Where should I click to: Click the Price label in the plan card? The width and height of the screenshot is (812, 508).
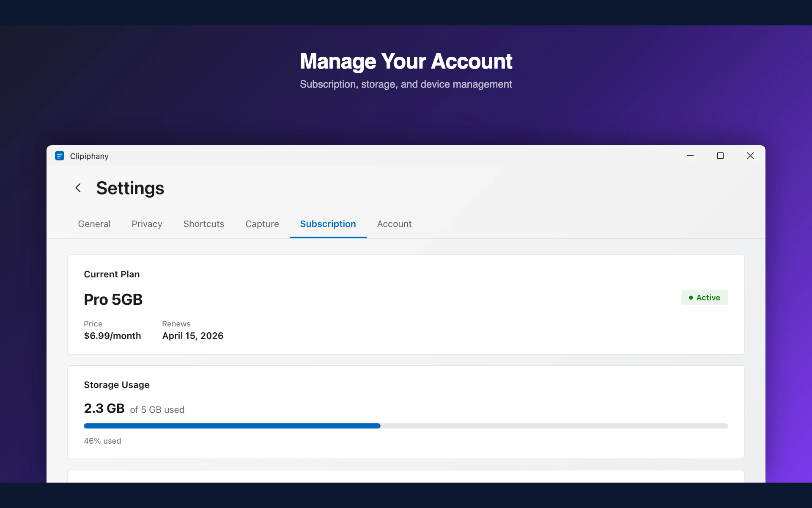[93, 324]
